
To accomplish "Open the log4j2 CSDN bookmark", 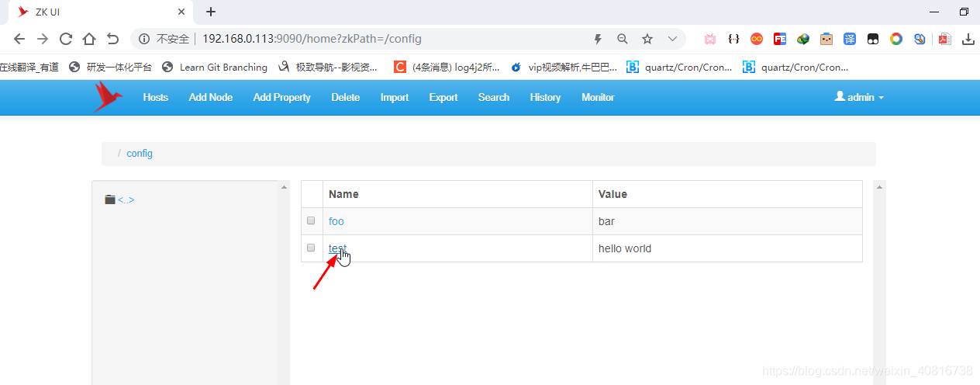I will [447, 68].
